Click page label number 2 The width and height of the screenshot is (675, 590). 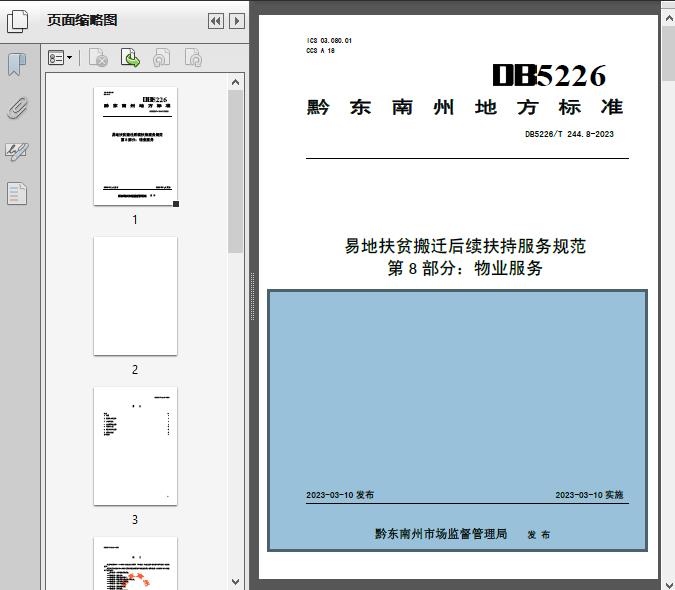click(135, 370)
